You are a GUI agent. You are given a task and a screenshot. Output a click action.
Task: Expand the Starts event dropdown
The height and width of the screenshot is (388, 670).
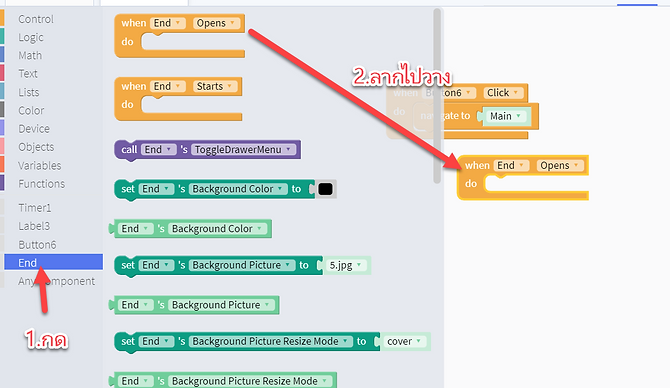tap(215, 86)
